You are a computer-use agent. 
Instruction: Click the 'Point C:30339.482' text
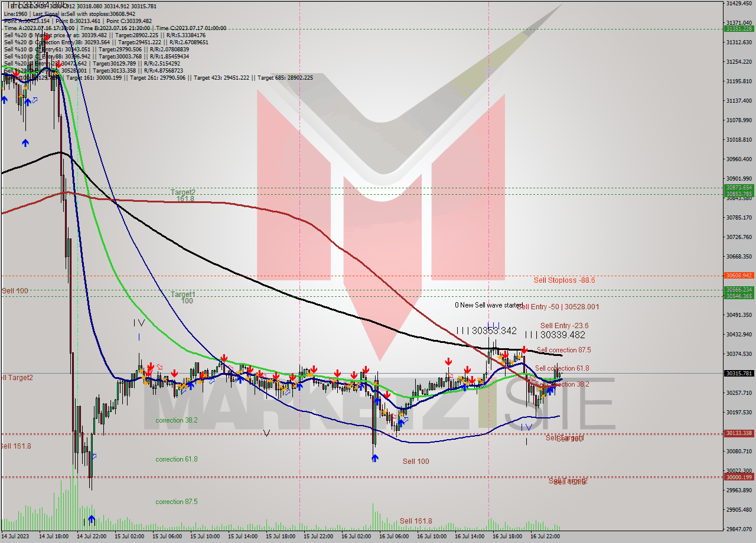click(129, 21)
